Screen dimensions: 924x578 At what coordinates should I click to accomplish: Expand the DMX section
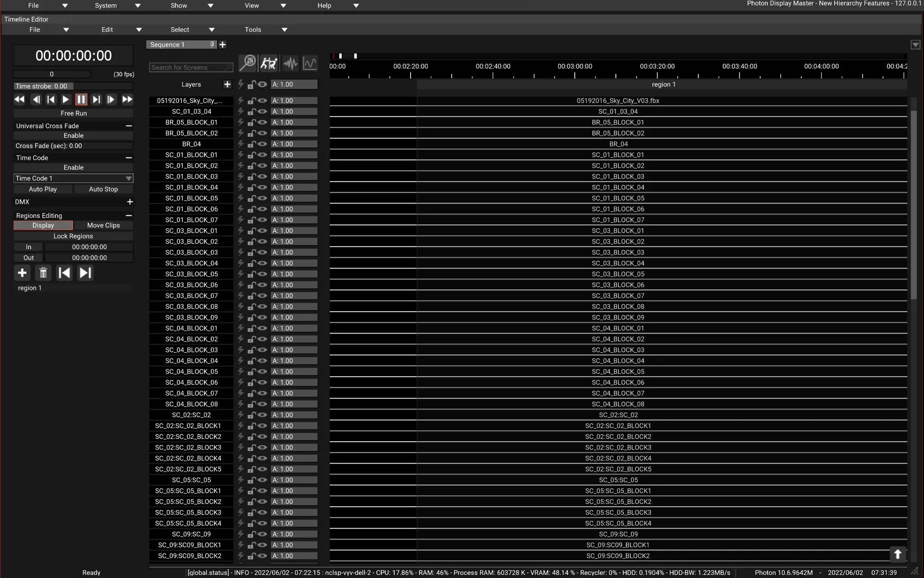(130, 202)
